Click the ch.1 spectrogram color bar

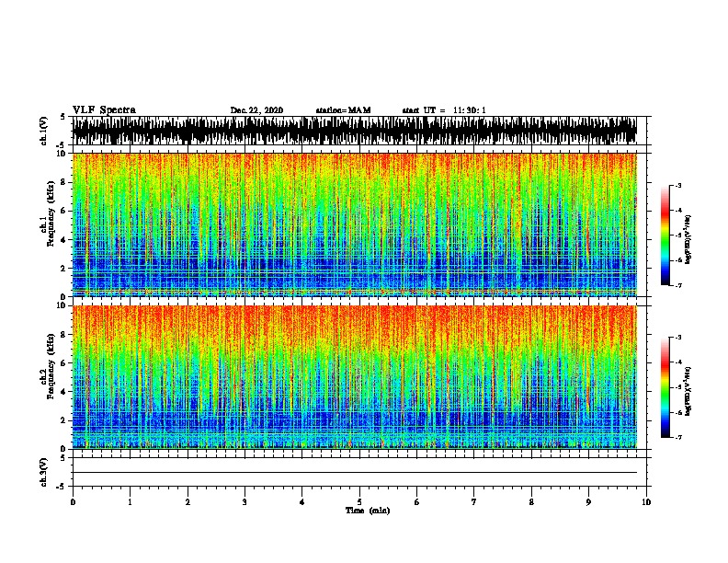point(665,236)
